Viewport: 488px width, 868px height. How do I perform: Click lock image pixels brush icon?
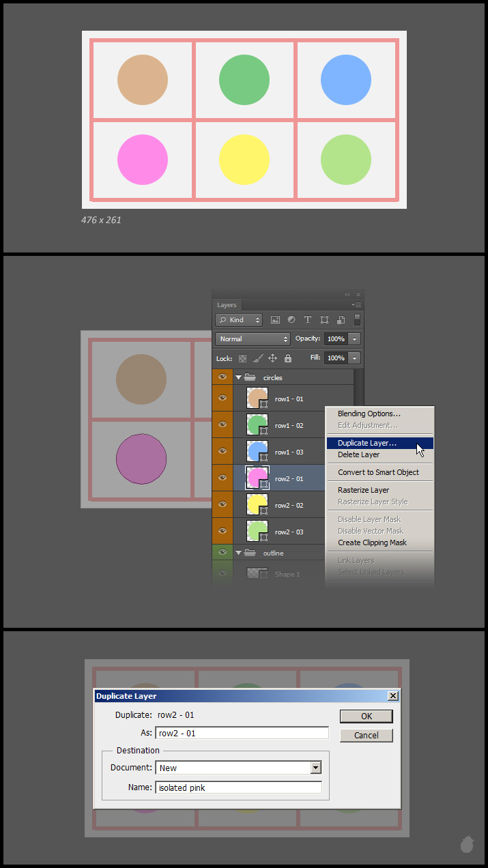click(x=257, y=358)
